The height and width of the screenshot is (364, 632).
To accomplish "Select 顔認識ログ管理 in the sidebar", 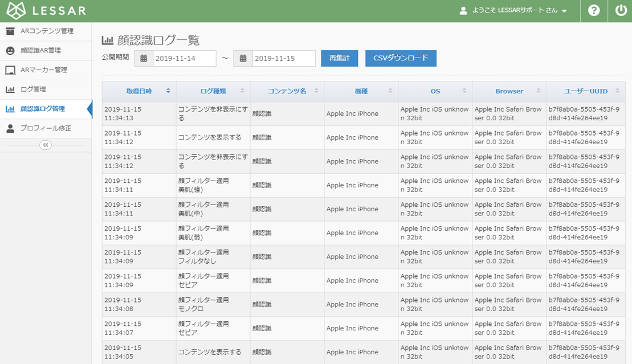I will pyautogui.click(x=46, y=109).
